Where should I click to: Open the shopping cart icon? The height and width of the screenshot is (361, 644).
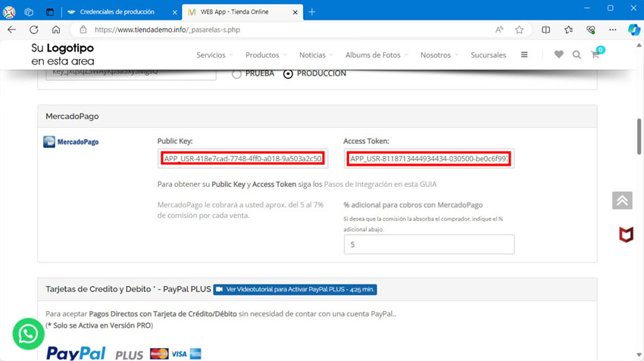595,54
